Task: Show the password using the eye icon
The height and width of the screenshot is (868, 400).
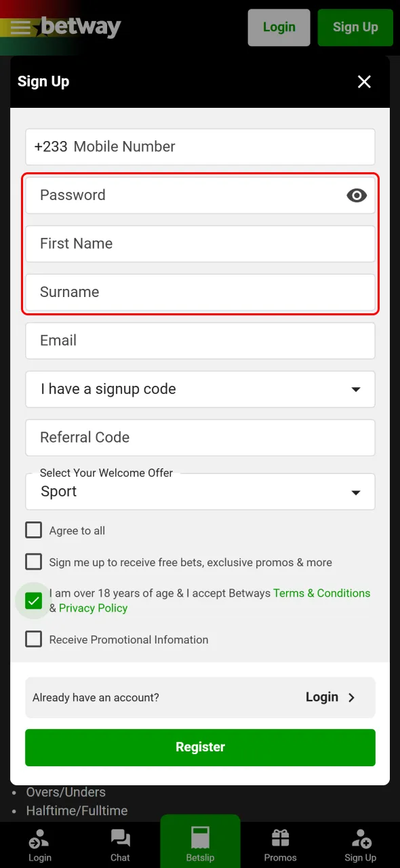Action: pyautogui.click(x=357, y=195)
